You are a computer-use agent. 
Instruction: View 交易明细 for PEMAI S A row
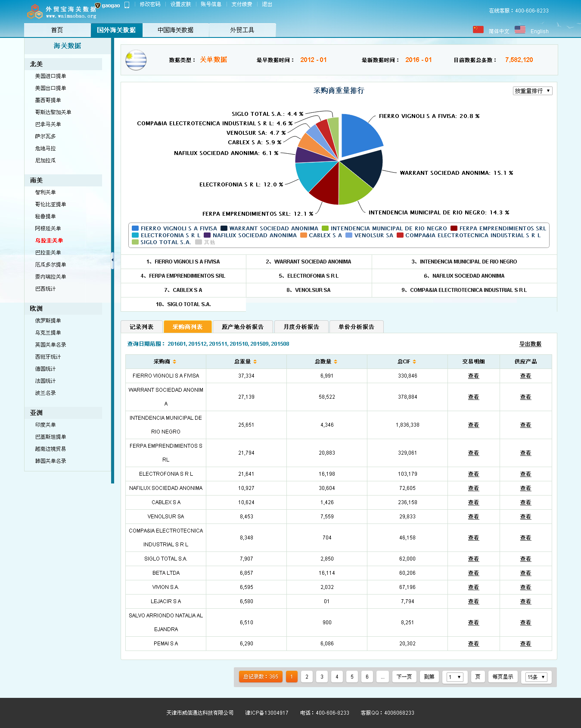tap(473, 644)
